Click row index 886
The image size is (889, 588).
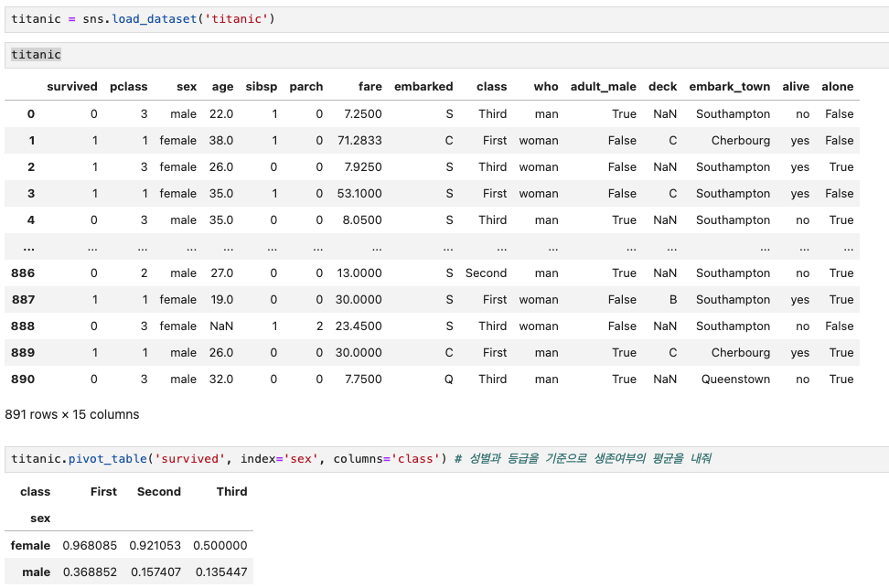point(23,273)
